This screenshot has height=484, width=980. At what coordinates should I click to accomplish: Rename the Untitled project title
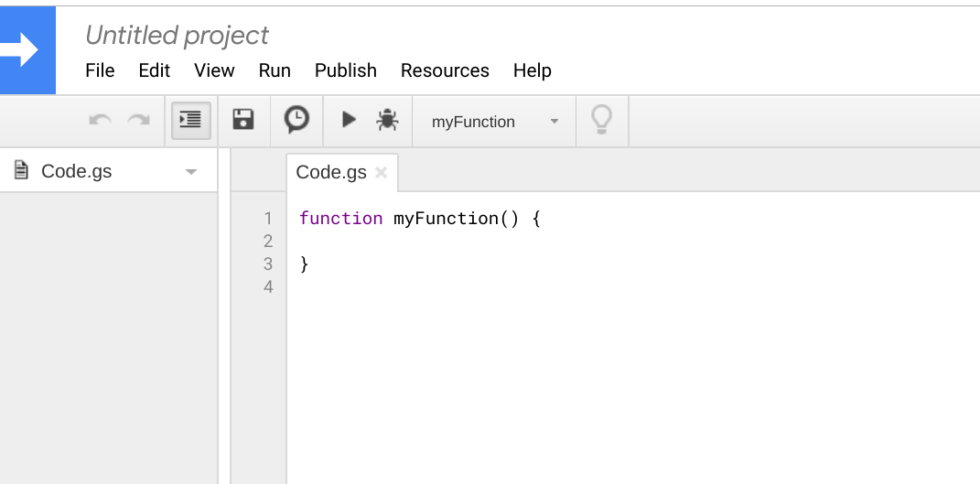tap(177, 35)
